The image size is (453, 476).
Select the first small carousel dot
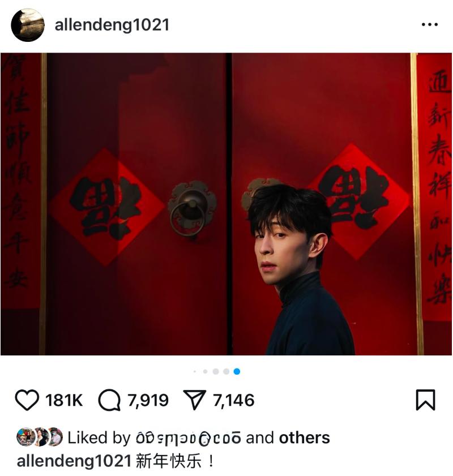click(195, 371)
